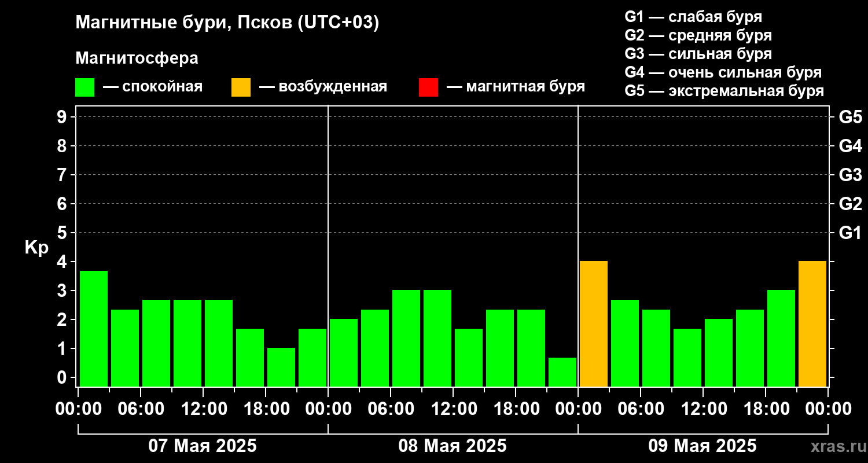This screenshot has width=868, height=463.
Task: Click the 'G5' label on the right axis
Action: tap(850, 117)
